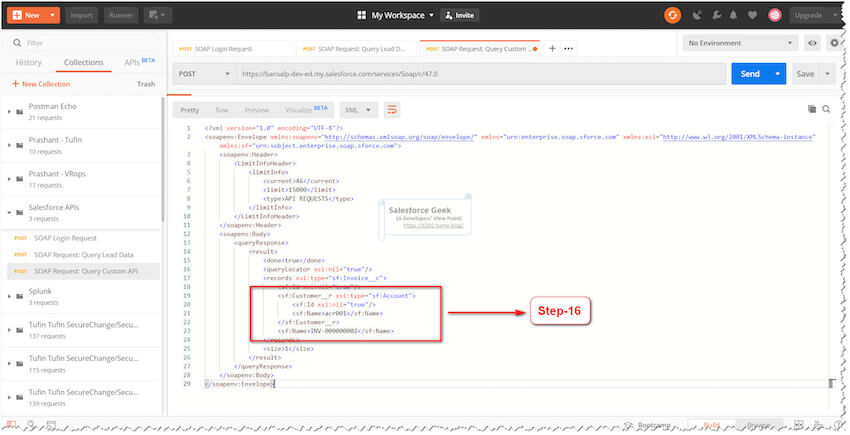Click the Upgrade button

pos(808,15)
